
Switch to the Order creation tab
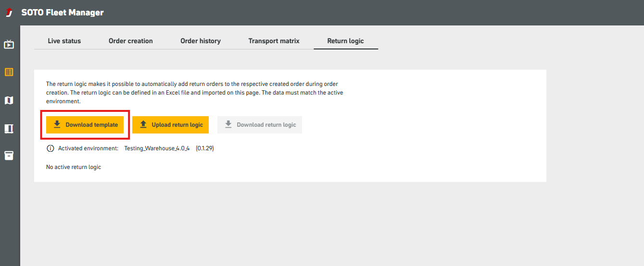point(131,41)
